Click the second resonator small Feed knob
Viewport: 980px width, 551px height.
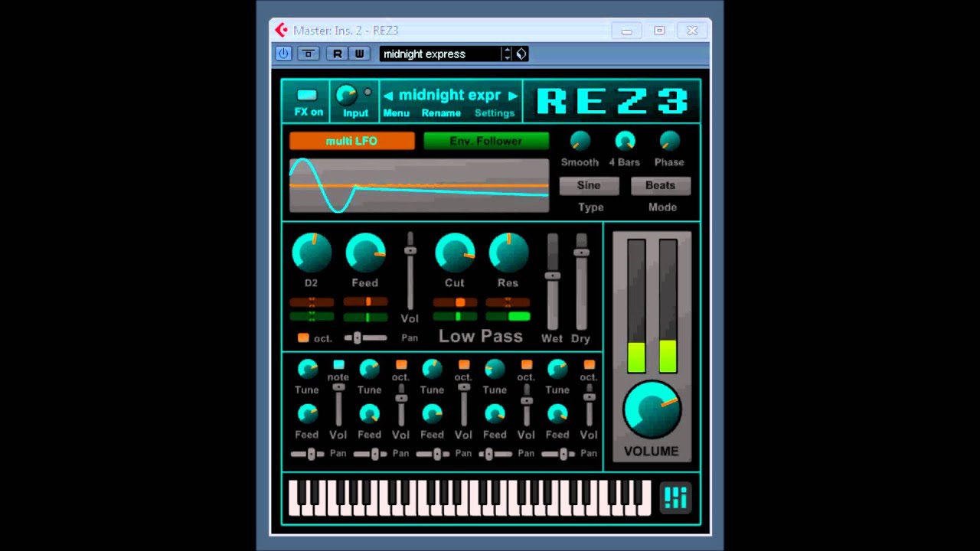point(370,414)
